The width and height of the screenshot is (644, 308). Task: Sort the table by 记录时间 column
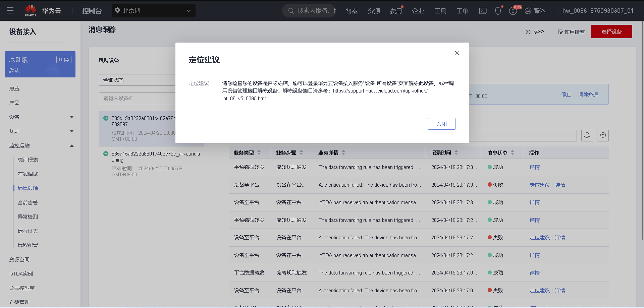click(455, 152)
